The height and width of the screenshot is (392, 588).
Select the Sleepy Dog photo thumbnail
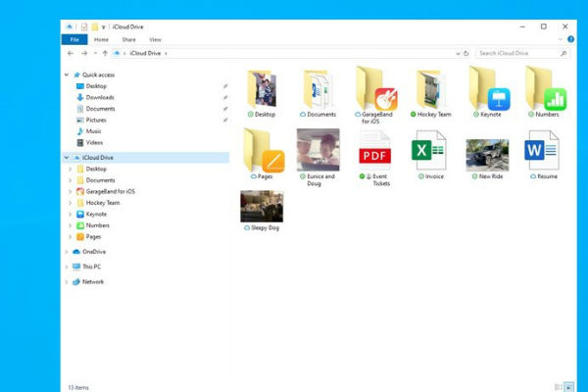[x=262, y=207]
